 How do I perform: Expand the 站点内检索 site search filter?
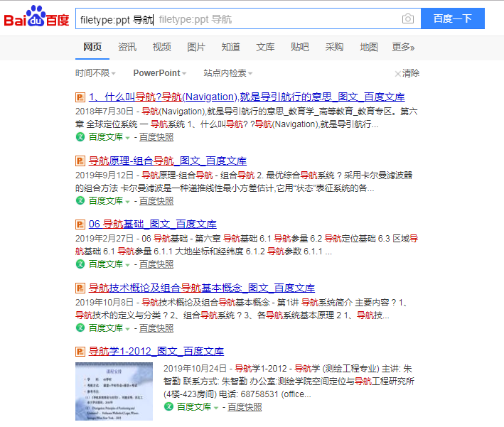(x=227, y=73)
